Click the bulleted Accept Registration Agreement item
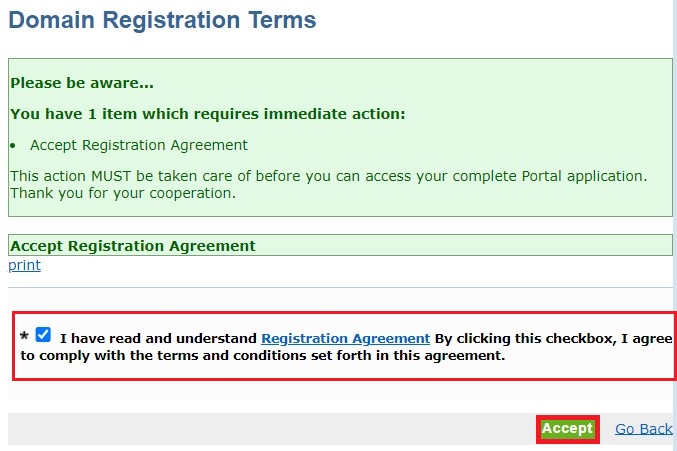The height and width of the screenshot is (451, 677). [x=139, y=145]
